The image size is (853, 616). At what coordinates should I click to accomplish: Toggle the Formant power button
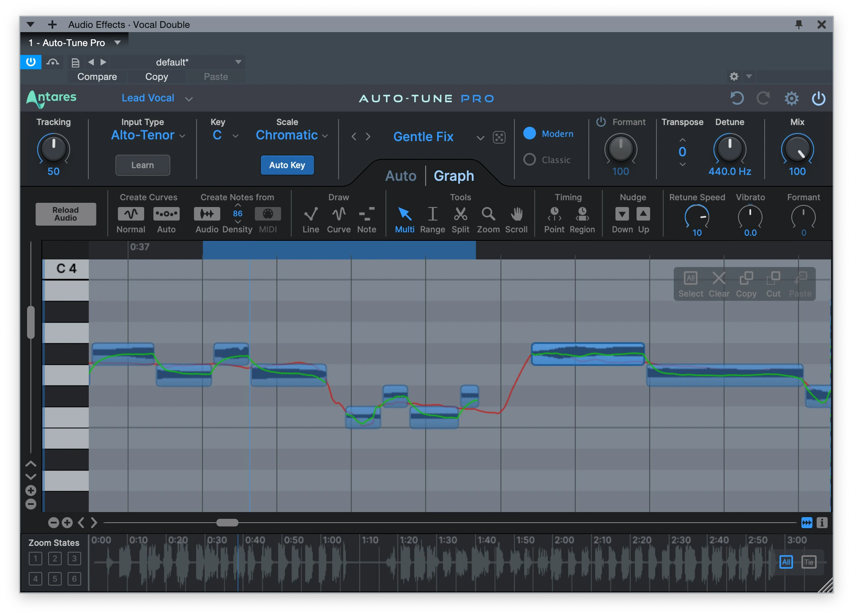[x=601, y=122]
